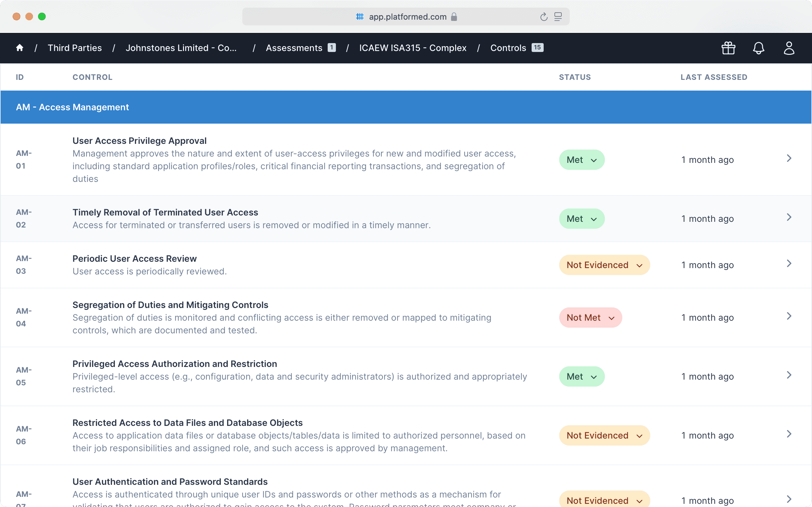The width and height of the screenshot is (812, 507).
Task: Open Assessments breadcrumb item
Action: 294,48
